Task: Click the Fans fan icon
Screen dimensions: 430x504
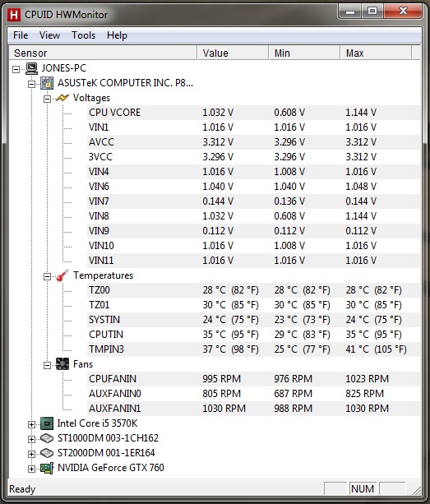Action: point(62,364)
